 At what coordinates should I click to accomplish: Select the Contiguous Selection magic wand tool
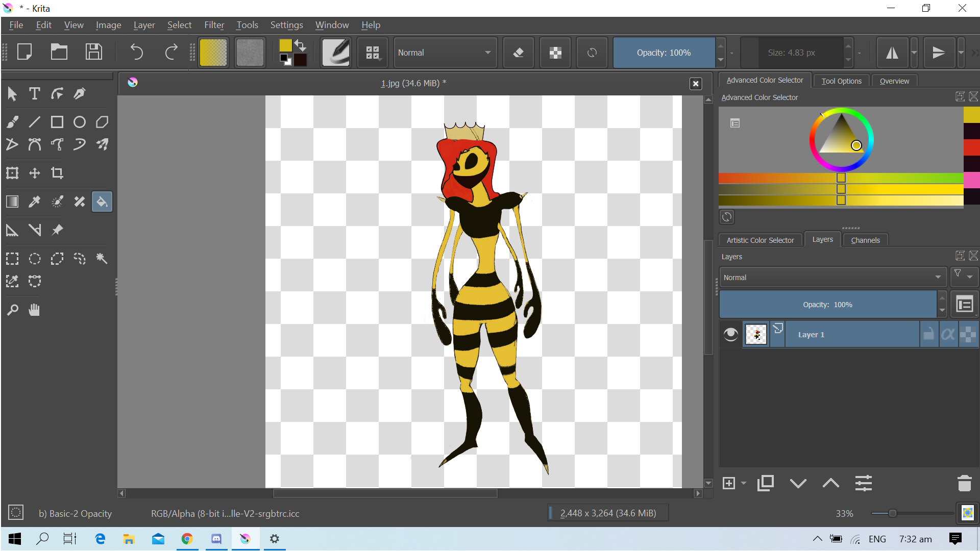click(x=102, y=259)
